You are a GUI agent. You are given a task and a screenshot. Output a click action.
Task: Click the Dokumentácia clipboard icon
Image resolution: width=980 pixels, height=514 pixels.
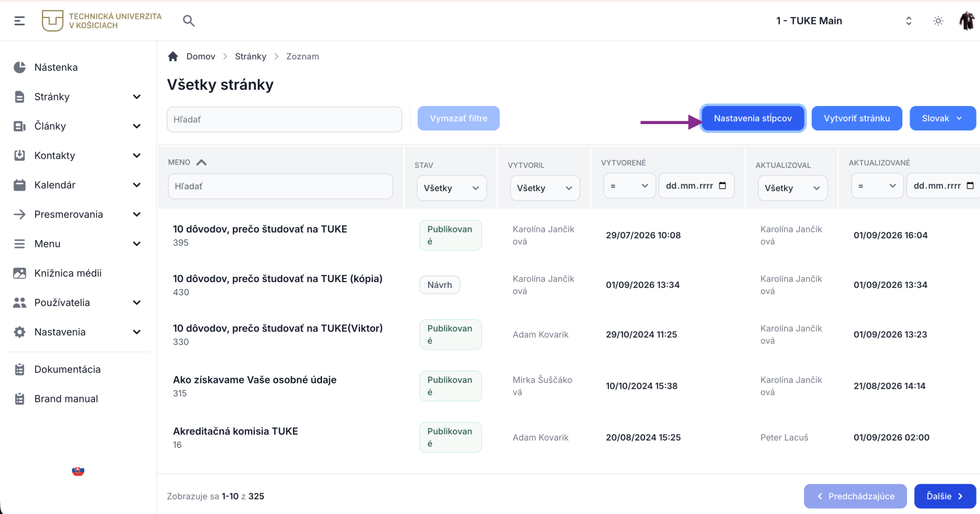click(x=20, y=369)
